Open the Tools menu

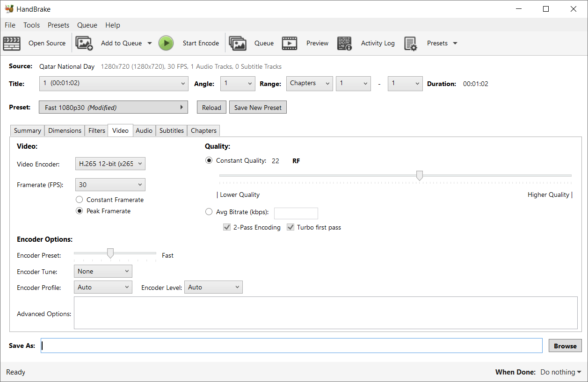31,25
